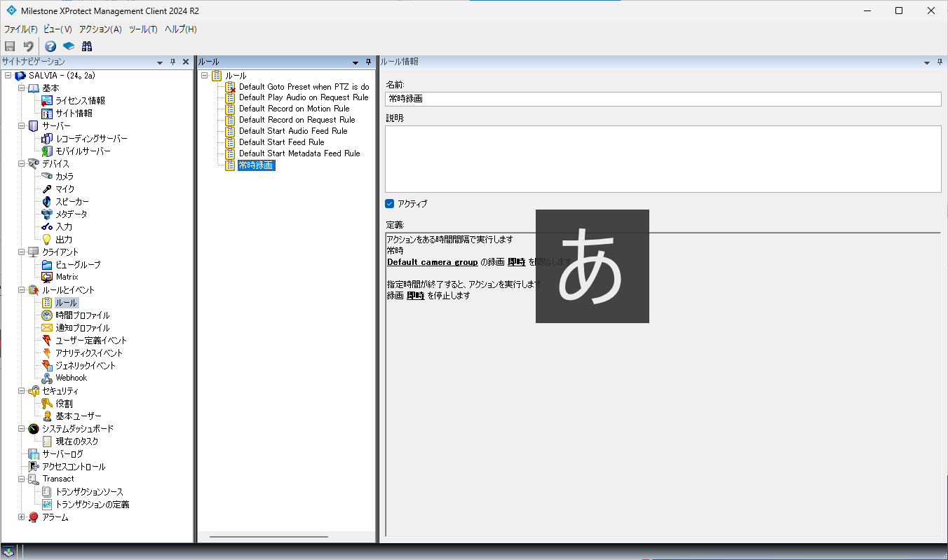Collapse the 基本 tree node

(x=21, y=88)
